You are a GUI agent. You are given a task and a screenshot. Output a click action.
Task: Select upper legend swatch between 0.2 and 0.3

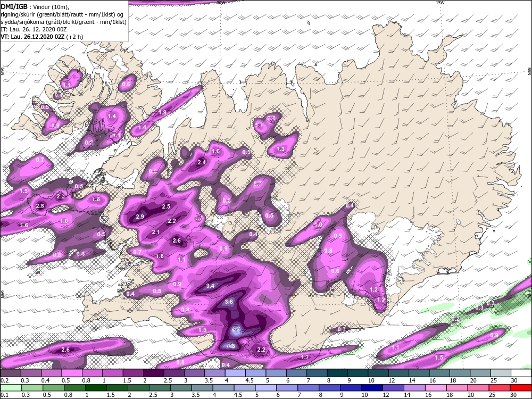[10, 373]
